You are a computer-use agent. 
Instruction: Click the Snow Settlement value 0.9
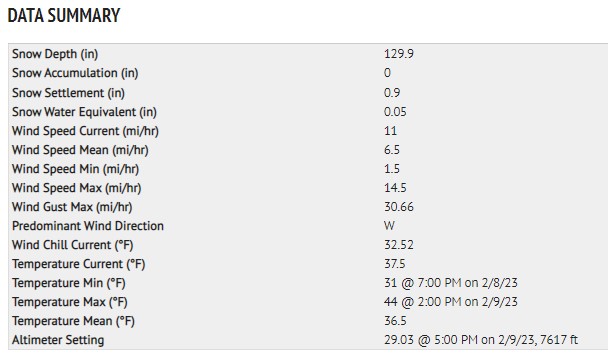[392, 93]
